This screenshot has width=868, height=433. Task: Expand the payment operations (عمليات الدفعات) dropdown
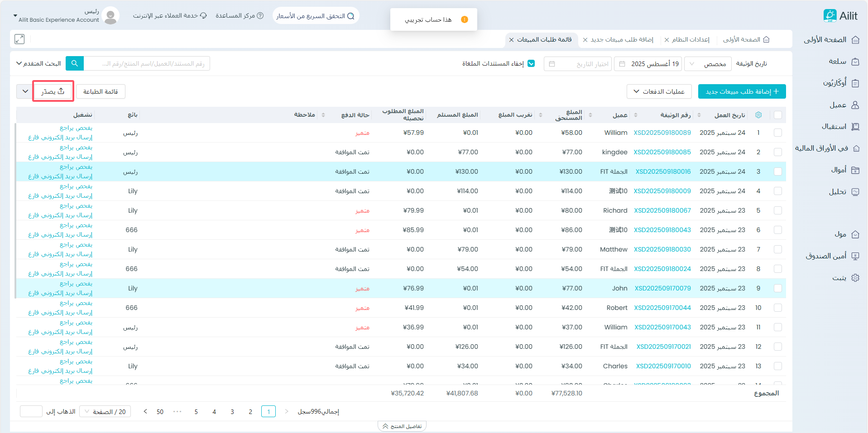(659, 91)
